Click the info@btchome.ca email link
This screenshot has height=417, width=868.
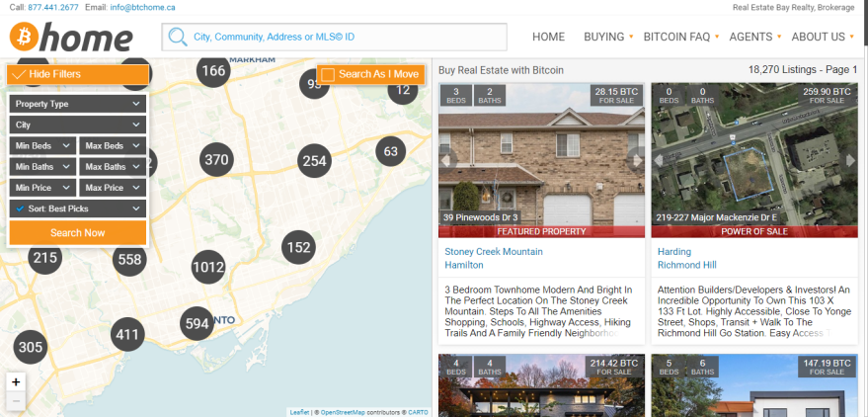[143, 8]
